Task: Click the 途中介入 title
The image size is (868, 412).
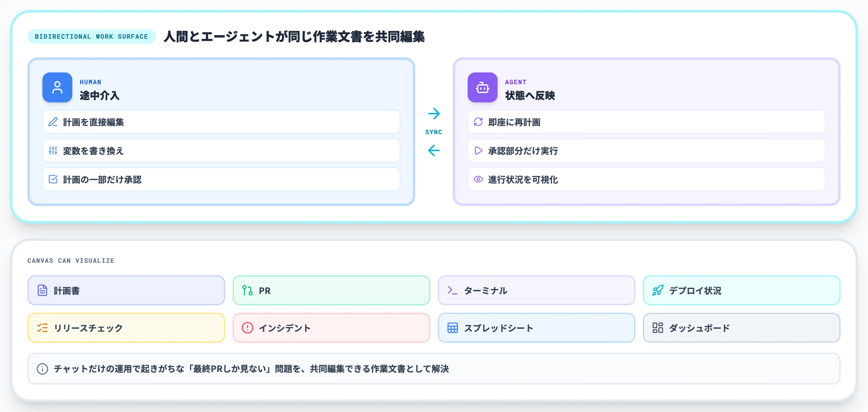Action: [x=99, y=96]
